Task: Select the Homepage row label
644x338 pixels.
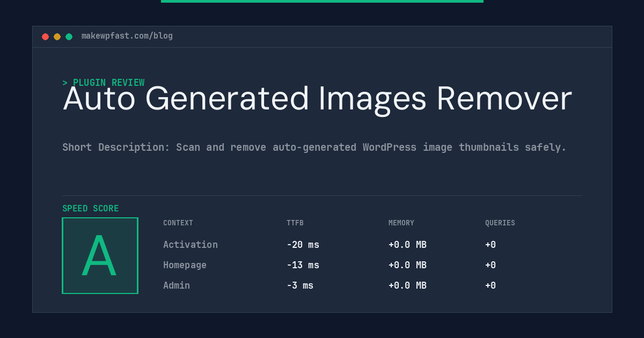Action: coord(185,265)
